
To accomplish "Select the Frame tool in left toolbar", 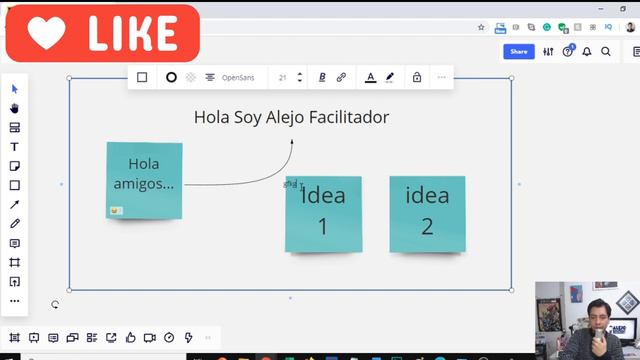I will pos(15,262).
